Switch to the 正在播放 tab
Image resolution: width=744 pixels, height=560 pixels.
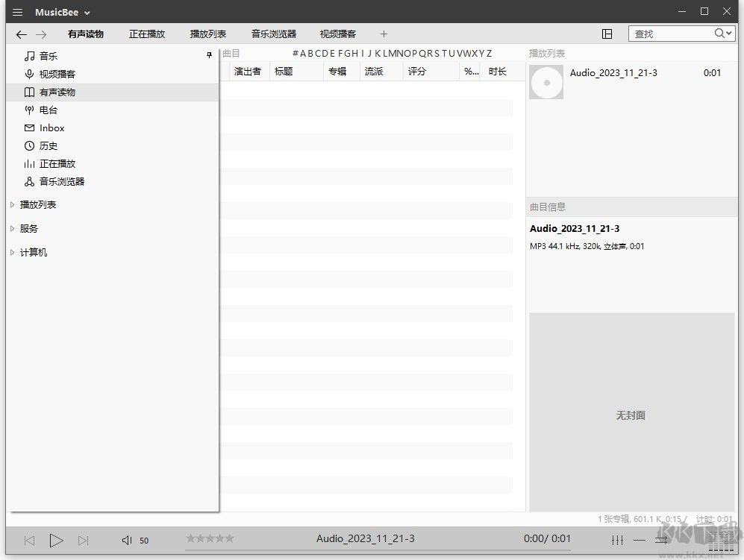point(146,34)
